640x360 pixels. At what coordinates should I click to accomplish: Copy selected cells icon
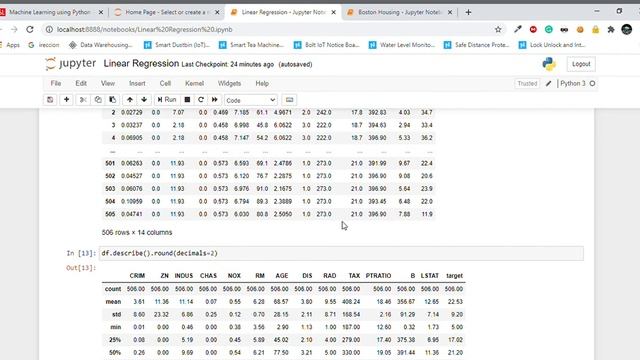point(98,100)
